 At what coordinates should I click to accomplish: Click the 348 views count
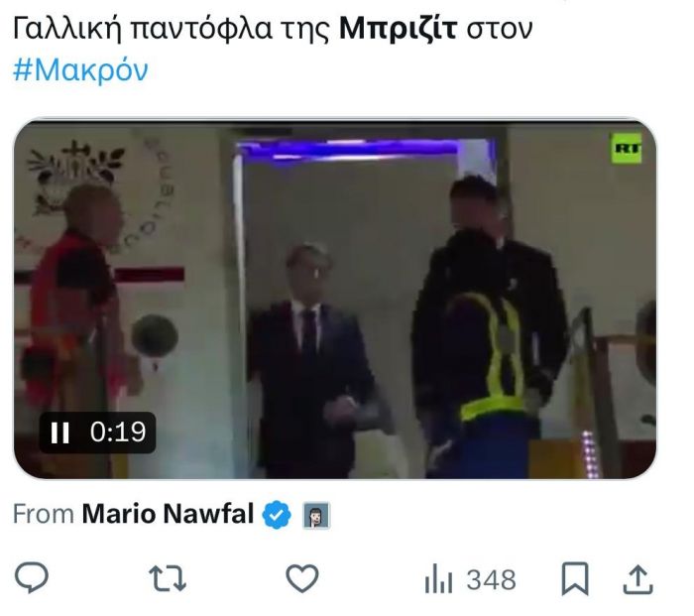pyautogui.click(x=492, y=579)
